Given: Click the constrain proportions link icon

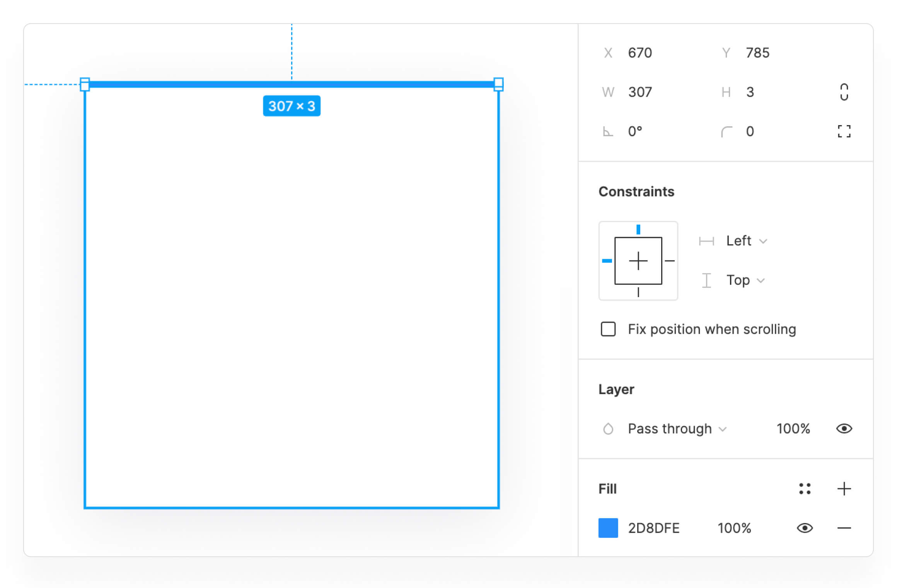Looking at the screenshot, I should [844, 92].
